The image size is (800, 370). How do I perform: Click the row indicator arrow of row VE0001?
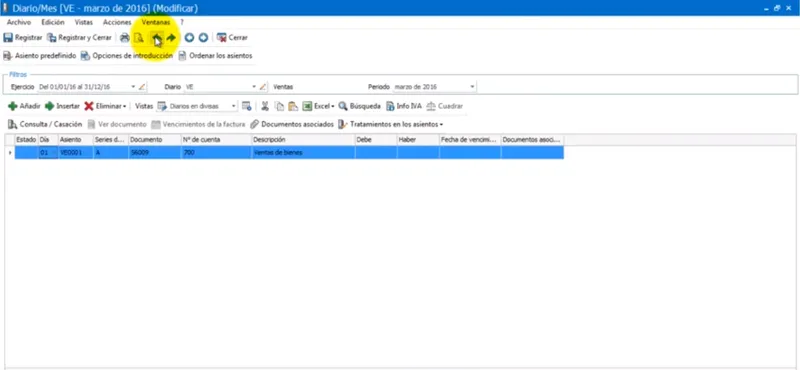pos(10,152)
